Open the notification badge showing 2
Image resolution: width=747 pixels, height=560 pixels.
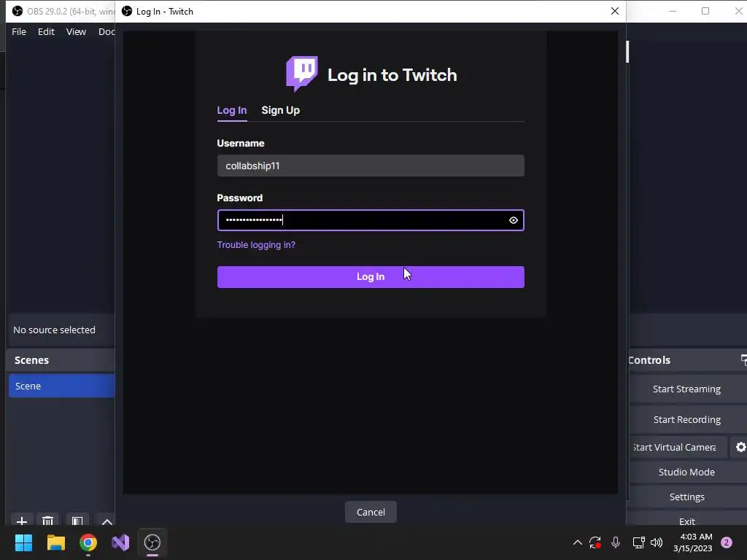point(727,542)
